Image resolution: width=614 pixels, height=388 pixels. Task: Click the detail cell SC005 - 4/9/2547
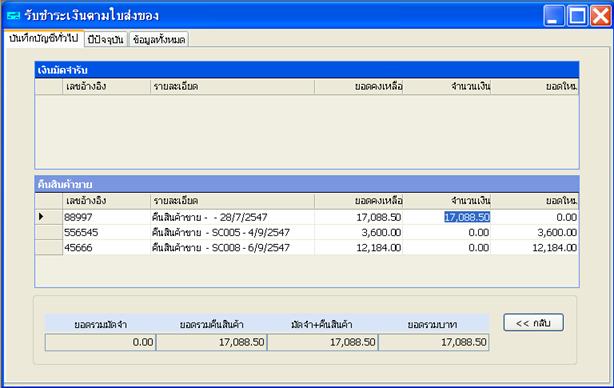click(232, 233)
